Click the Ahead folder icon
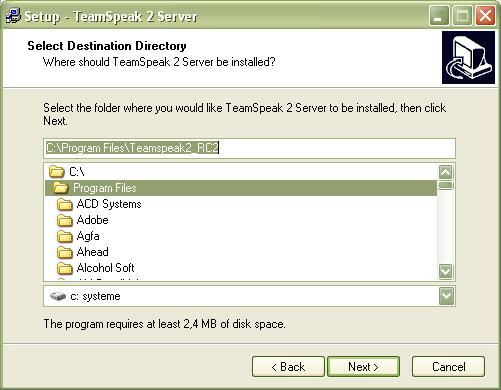Image resolution: width=501 pixels, height=390 pixels. click(x=65, y=252)
